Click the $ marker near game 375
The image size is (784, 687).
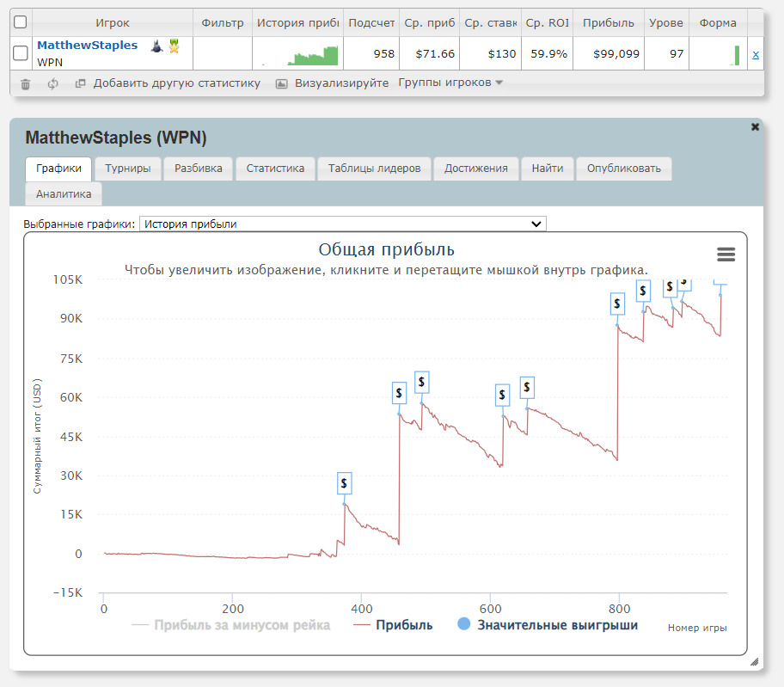(x=344, y=483)
